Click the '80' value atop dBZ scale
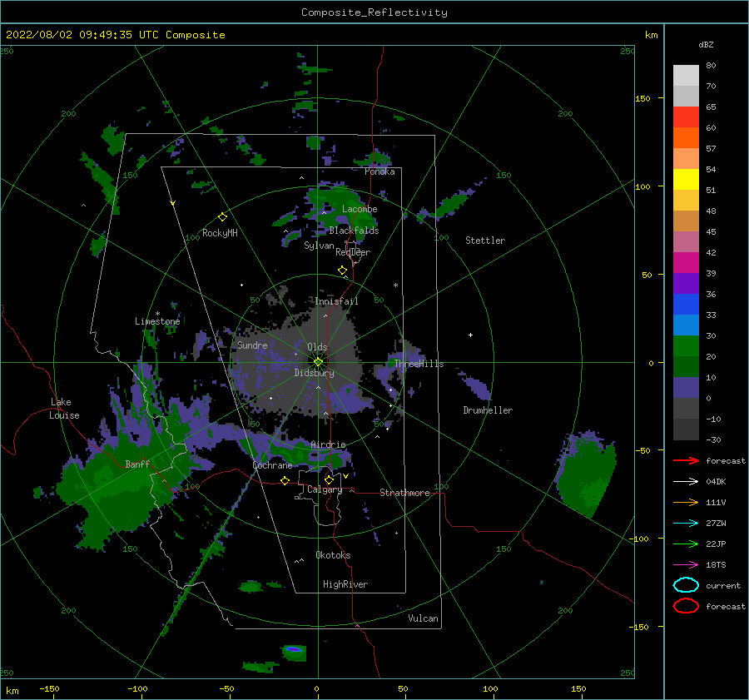This screenshot has width=749, height=700. click(x=711, y=66)
